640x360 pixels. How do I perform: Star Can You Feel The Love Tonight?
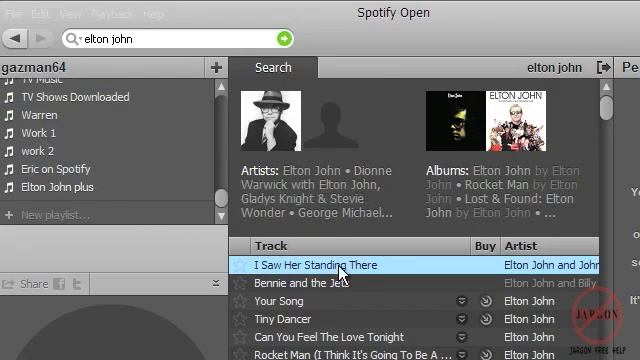[x=240, y=337]
